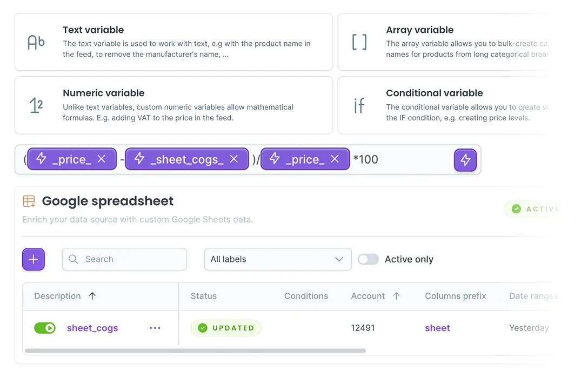Pick the Numeric variable 12 icon

[36, 105]
